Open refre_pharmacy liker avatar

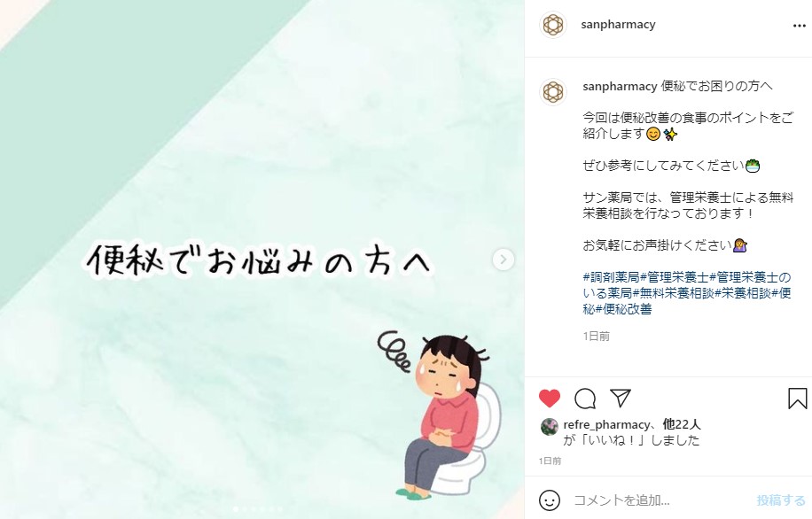[x=550, y=427]
